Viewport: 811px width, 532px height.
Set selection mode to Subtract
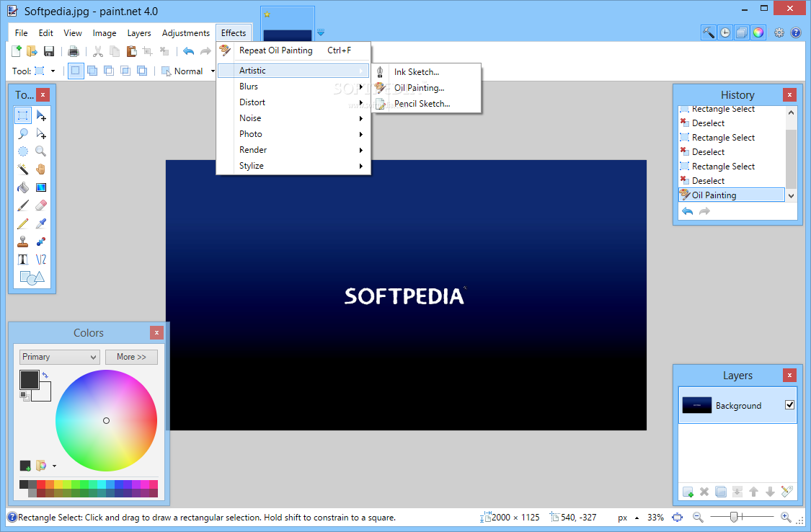click(x=109, y=71)
